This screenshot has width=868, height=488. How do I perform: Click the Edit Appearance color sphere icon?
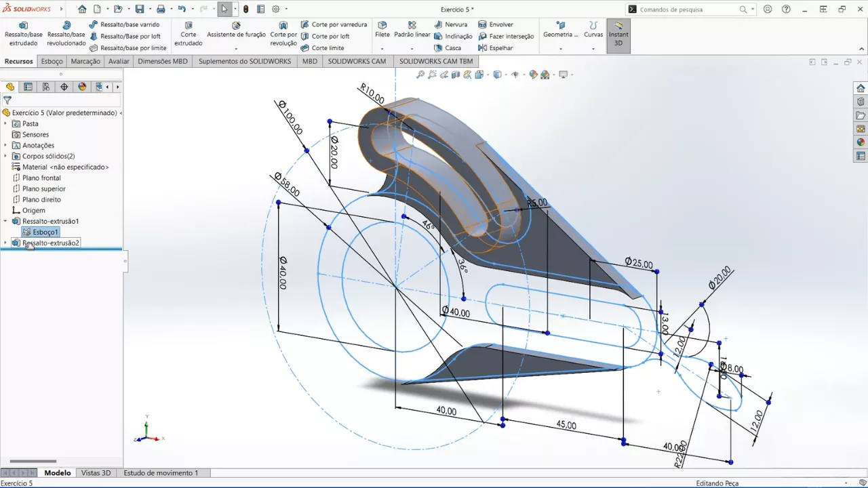point(533,75)
